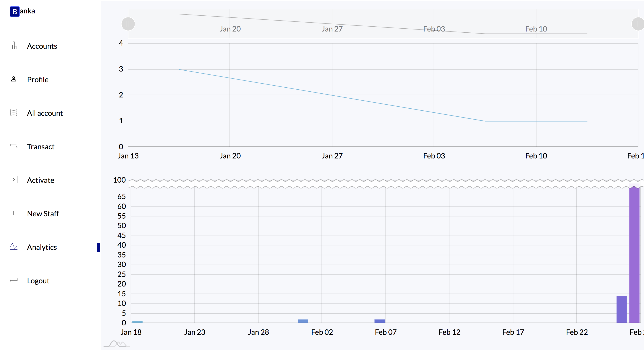Click the New Staff plus icon
Viewport: 644px width, 354px height.
[13, 213]
